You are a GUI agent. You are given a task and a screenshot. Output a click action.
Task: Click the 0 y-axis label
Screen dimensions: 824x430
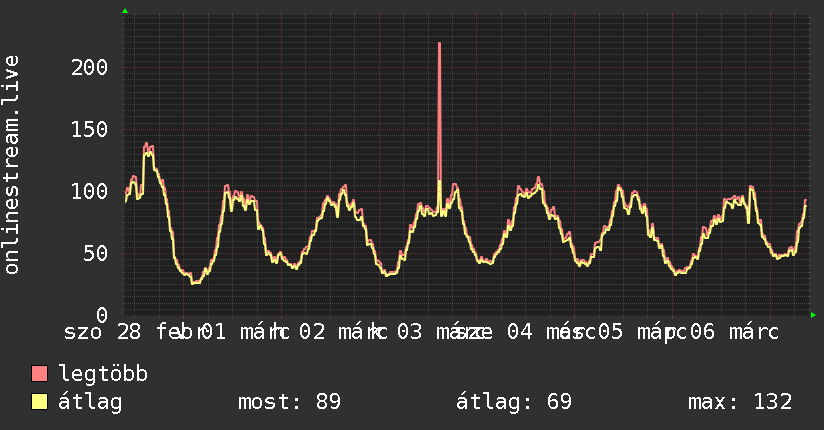pos(102,315)
